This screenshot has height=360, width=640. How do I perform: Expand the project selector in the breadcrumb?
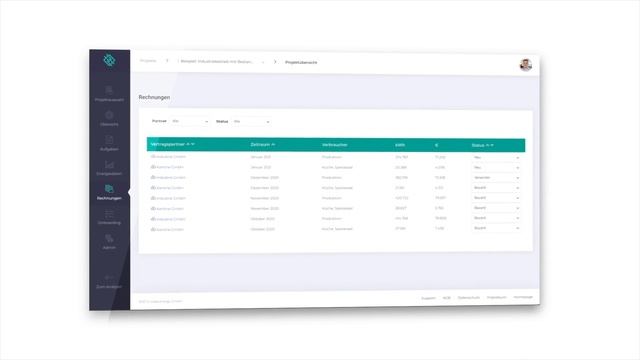point(222,62)
